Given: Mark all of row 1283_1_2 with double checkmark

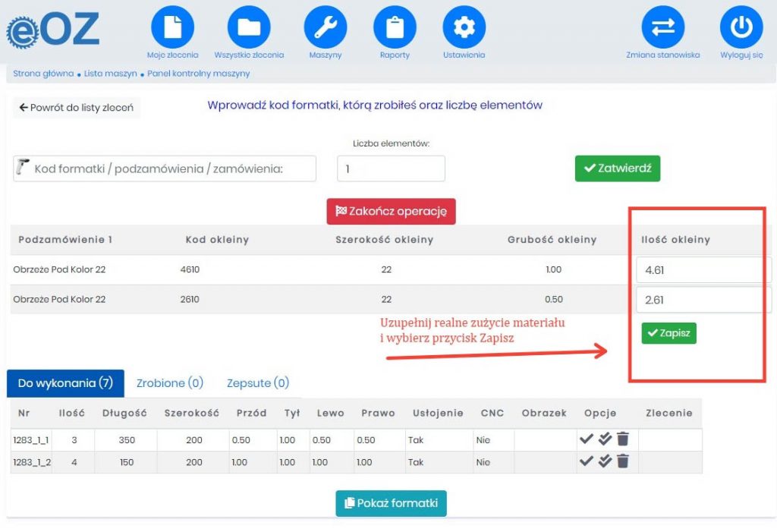Looking at the screenshot, I should pos(605,461).
